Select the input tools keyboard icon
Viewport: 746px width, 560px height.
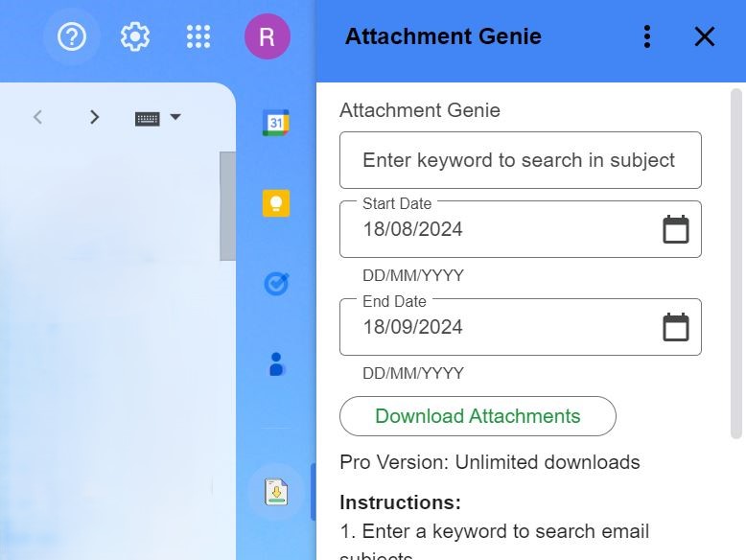(x=147, y=119)
